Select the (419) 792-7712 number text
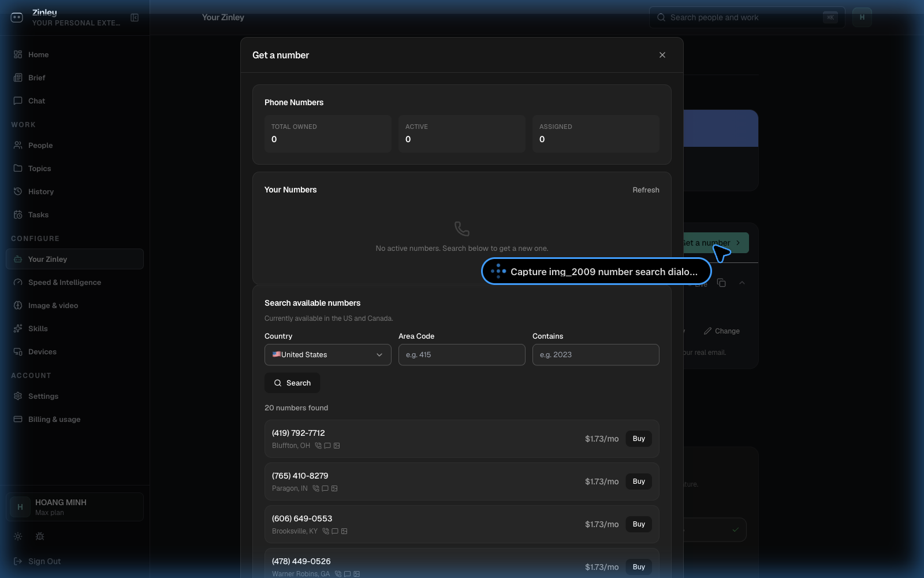The width and height of the screenshot is (924, 578). (299, 433)
